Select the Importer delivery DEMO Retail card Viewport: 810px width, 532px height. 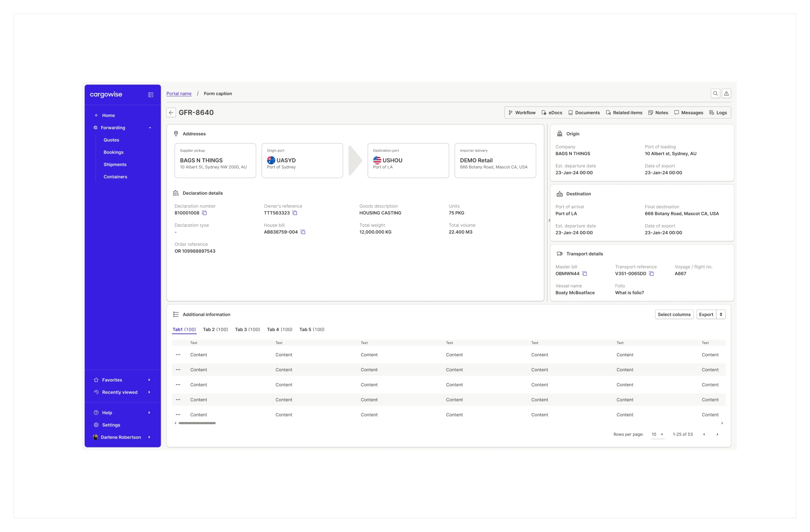click(495, 160)
